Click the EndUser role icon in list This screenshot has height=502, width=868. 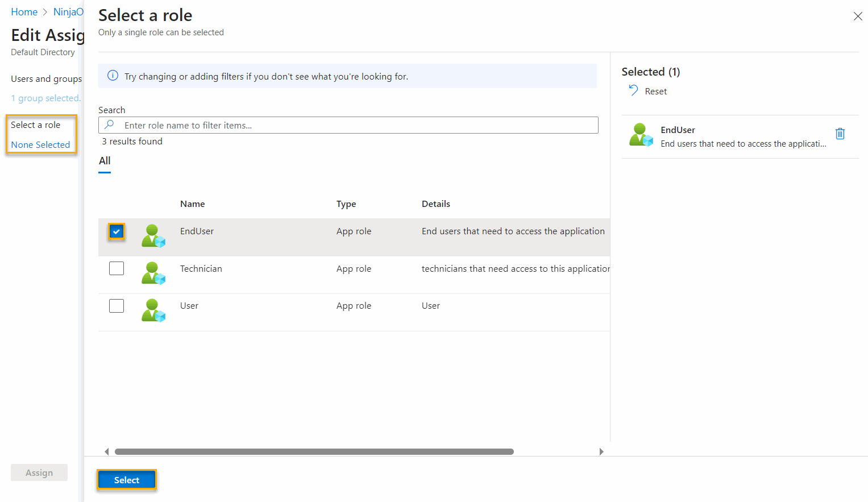pos(153,235)
